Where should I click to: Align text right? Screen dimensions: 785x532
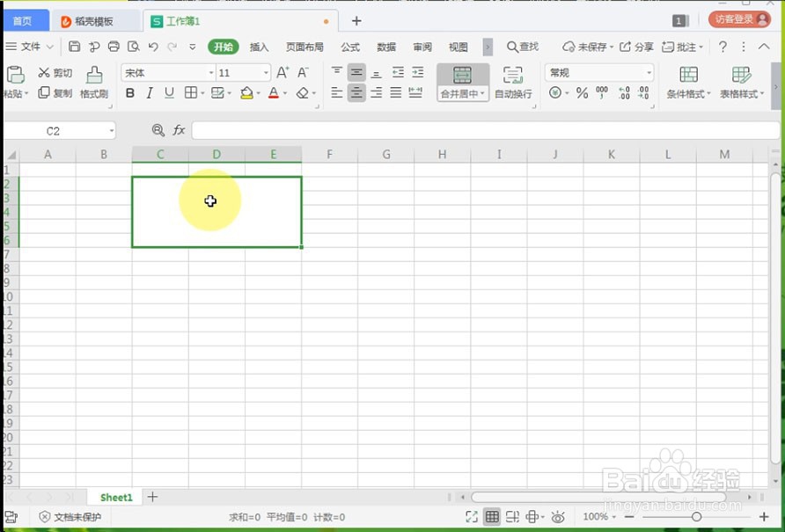[x=377, y=92]
